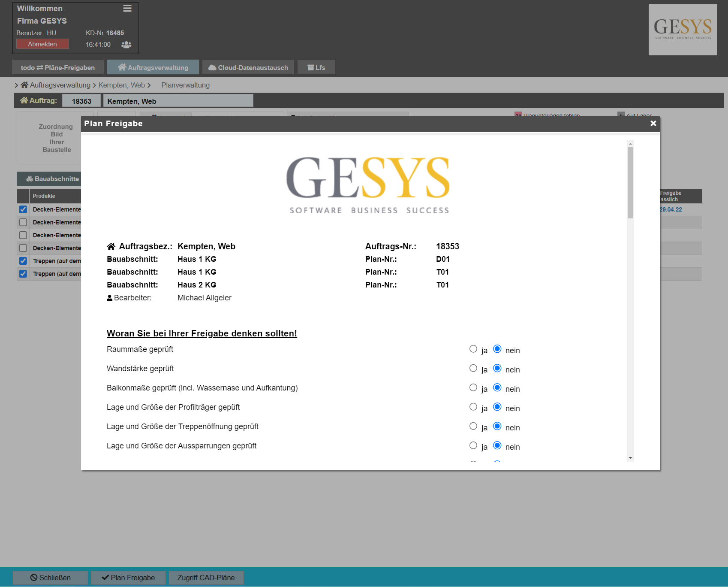This screenshot has width=728, height=587.
Task: Open the Lfs tab
Action: click(316, 67)
